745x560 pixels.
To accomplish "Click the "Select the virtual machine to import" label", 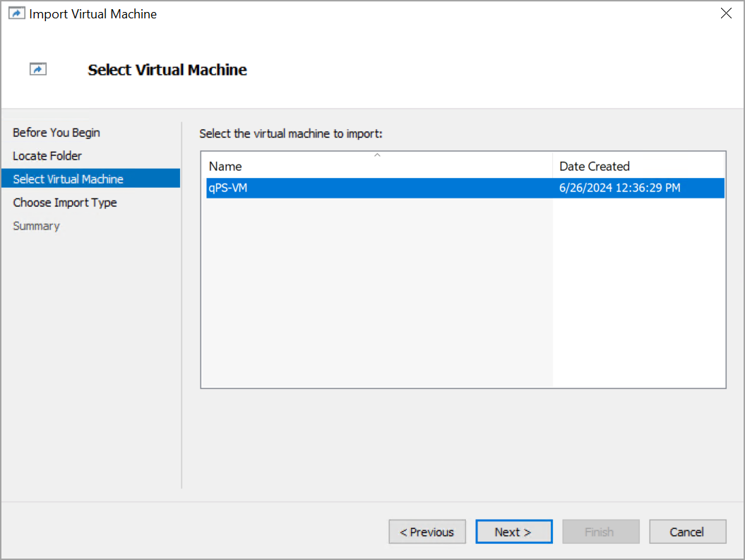I will (291, 133).
